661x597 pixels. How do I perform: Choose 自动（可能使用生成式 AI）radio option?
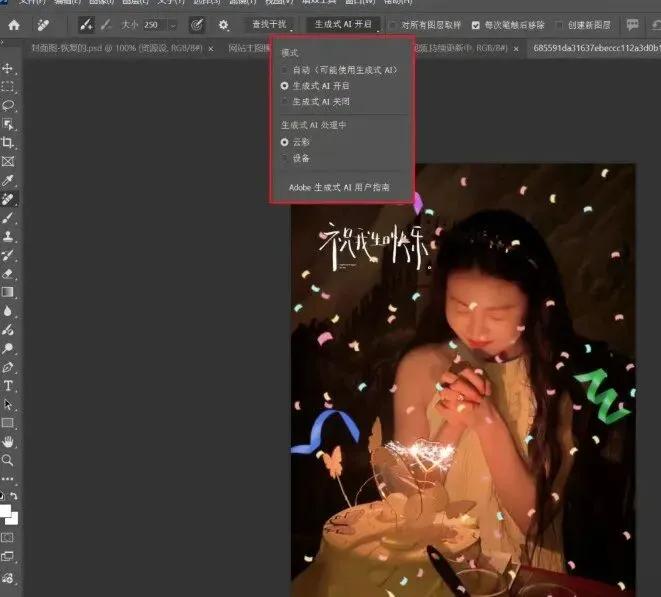pos(285,70)
